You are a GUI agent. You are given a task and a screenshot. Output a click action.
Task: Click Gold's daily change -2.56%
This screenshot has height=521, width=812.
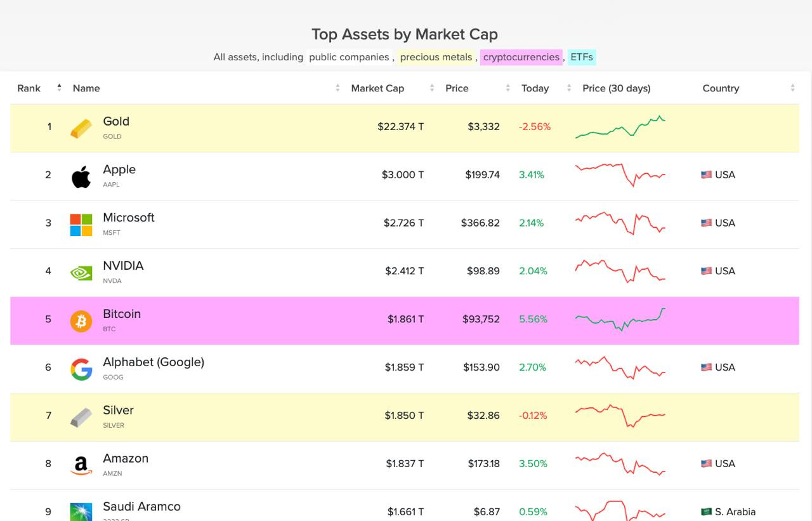pyautogui.click(x=535, y=127)
